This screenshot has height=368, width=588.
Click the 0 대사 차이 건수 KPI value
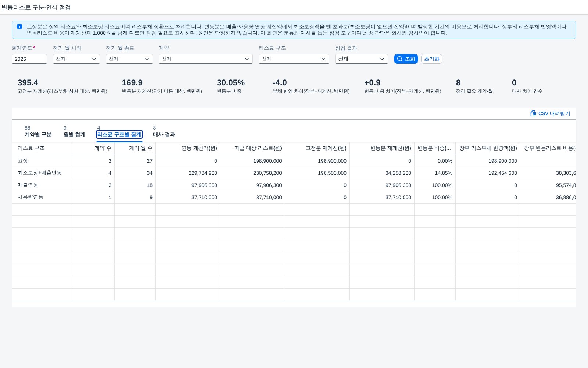tap(514, 83)
